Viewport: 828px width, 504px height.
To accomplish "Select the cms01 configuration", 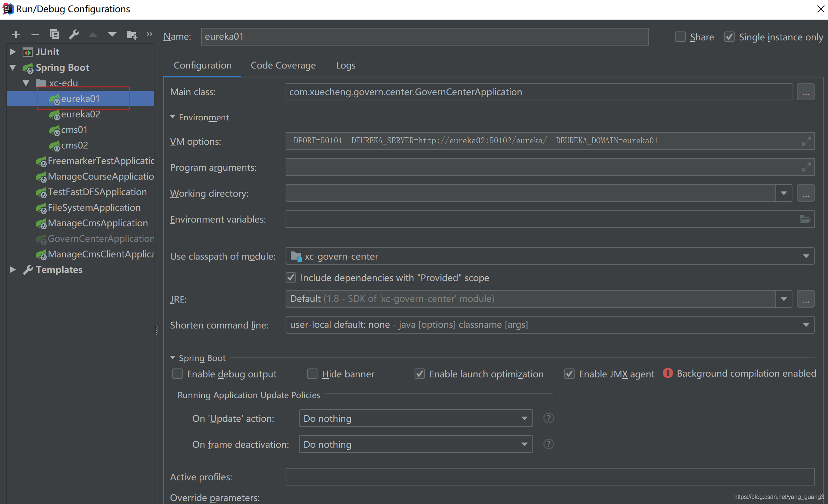I will (x=74, y=130).
